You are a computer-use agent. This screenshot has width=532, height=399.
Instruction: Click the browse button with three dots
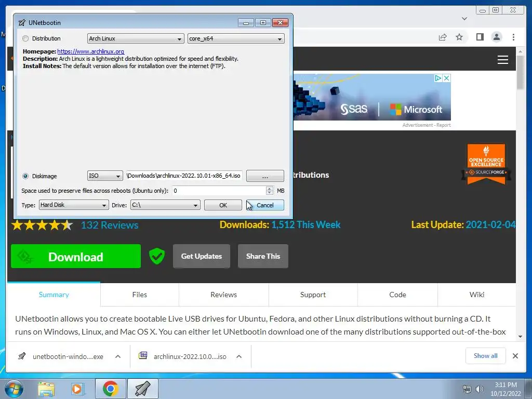pyautogui.click(x=265, y=176)
